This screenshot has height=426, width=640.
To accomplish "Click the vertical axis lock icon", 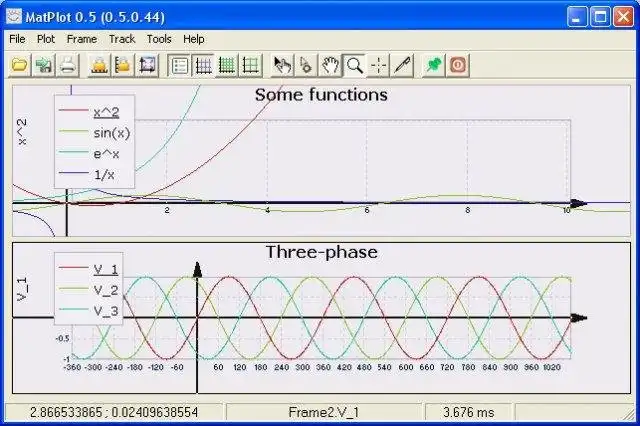I will coord(123,65).
